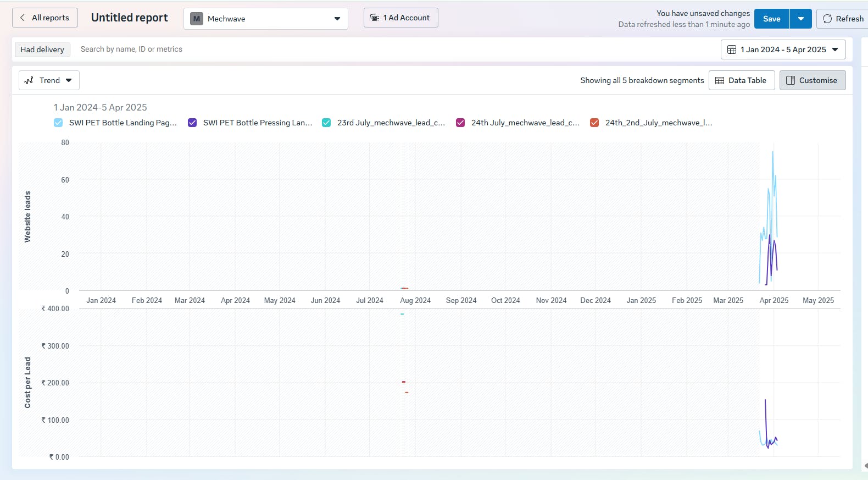Click the calendar icon in date range
Viewport: 868px width, 480px height.
[732, 49]
